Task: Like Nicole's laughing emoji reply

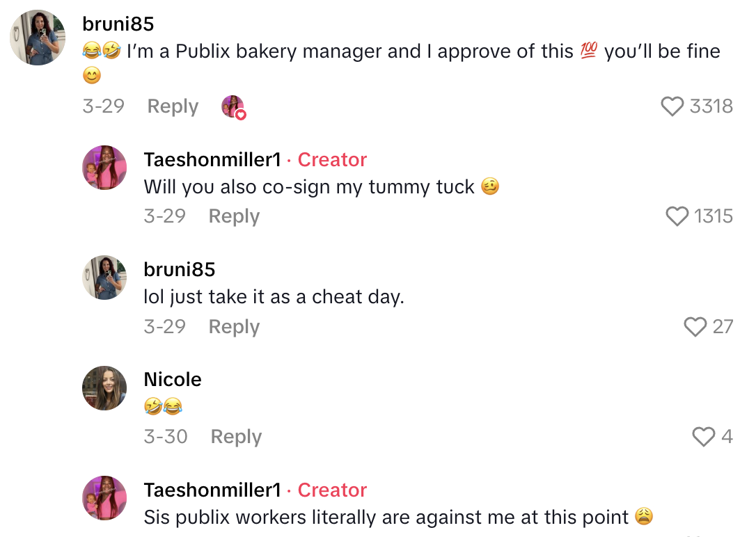Action: point(704,436)
